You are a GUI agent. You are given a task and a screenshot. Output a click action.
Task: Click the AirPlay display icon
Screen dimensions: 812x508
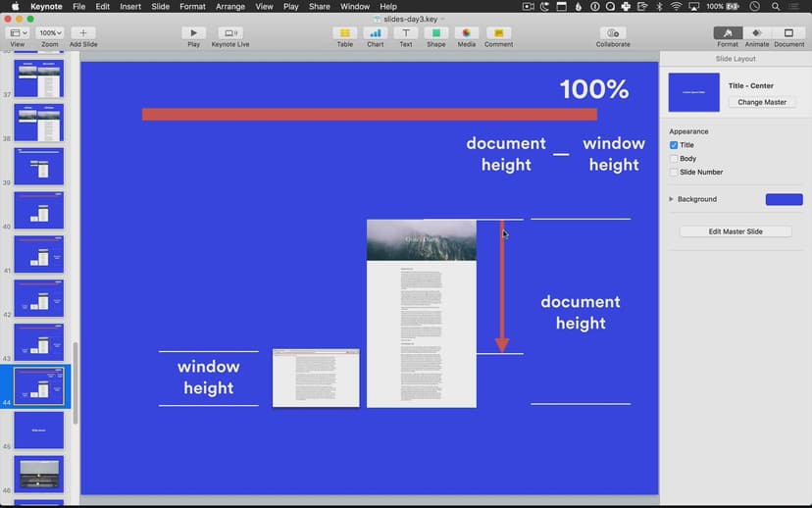[x=694, y=6]
